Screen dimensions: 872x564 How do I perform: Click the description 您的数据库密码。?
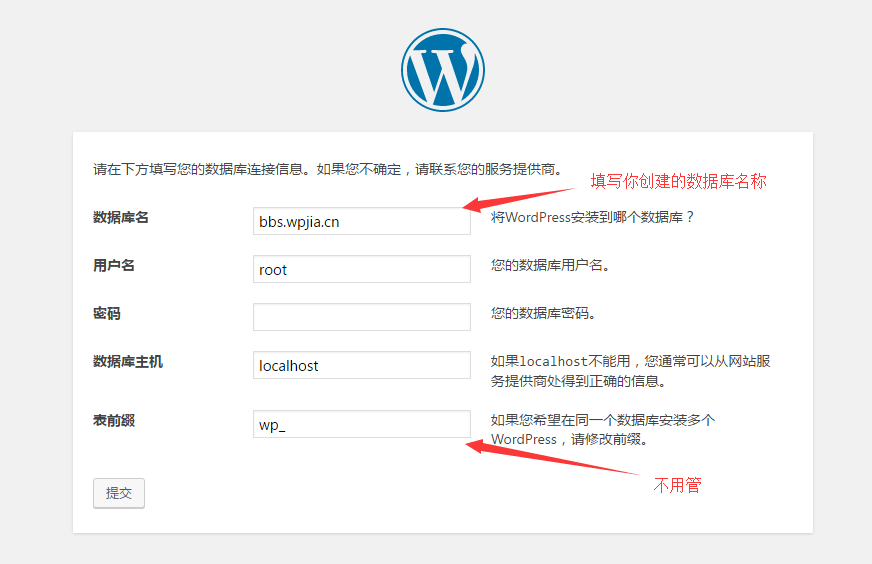(x=543, y=313)
